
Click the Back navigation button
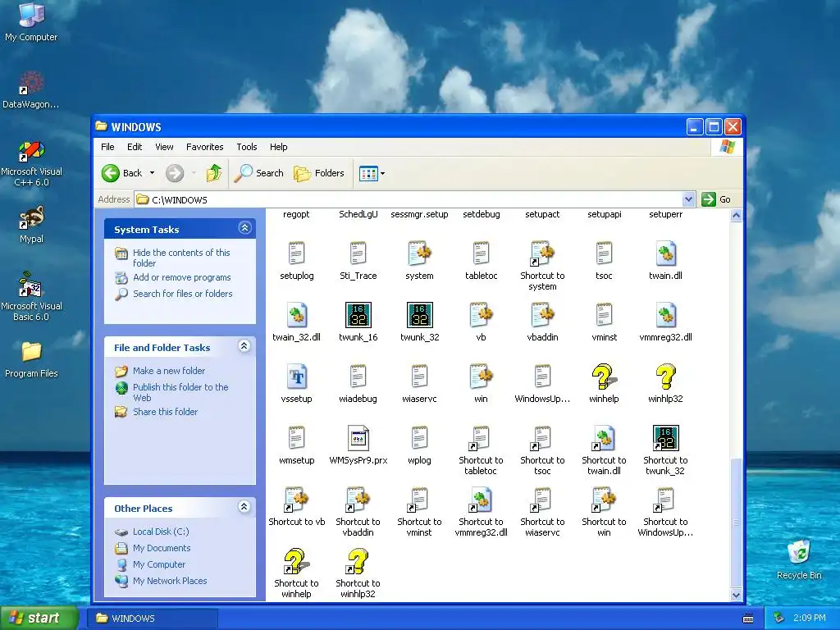pos(122,173)
